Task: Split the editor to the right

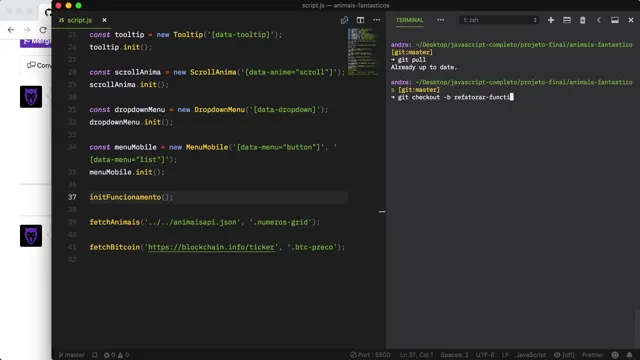Action: [x=360, y=20]
